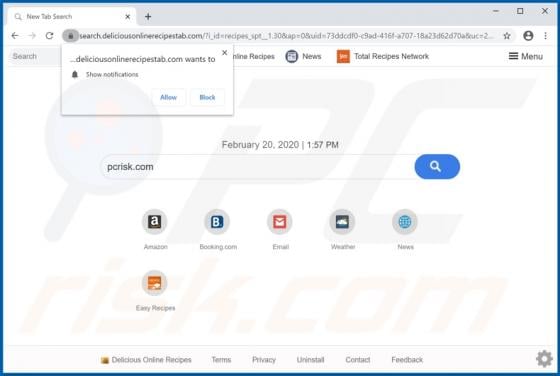Dismiss the notification permission popup
The height and width of the screenshot is (376, 560).
point(225,52)
